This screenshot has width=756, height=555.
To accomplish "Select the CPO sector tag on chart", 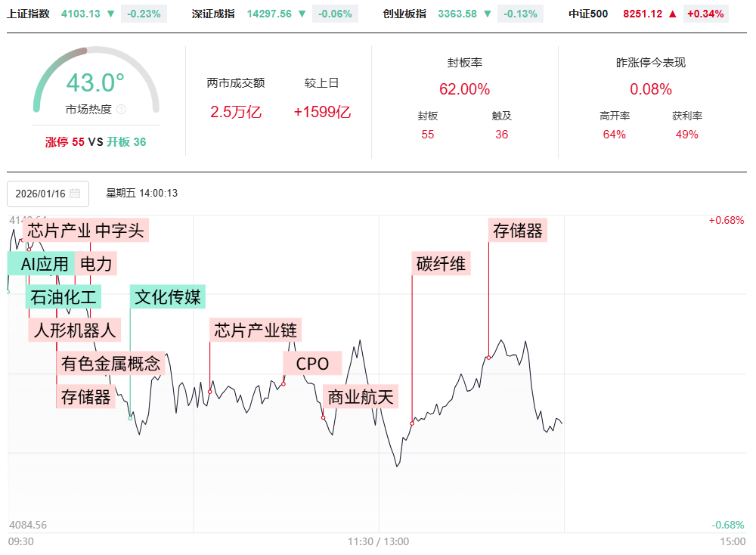I will pyautogui.click(x=312, y=364).
